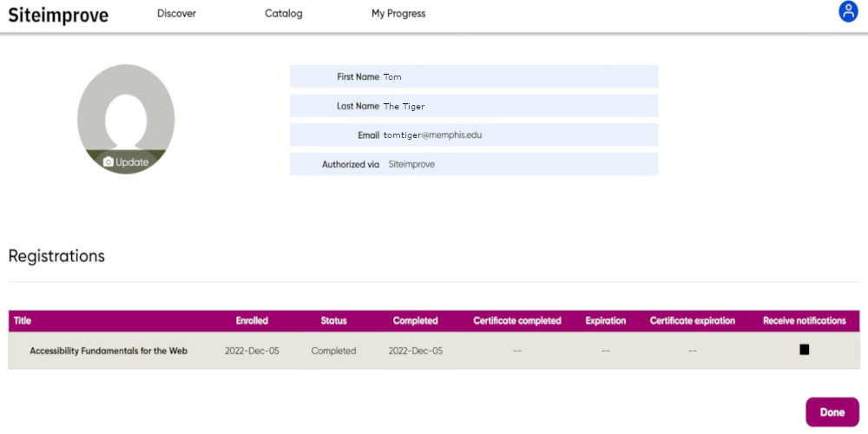868x434 pixels.
Task: Click the Authorized via field
Action: (x=519, y=164)
